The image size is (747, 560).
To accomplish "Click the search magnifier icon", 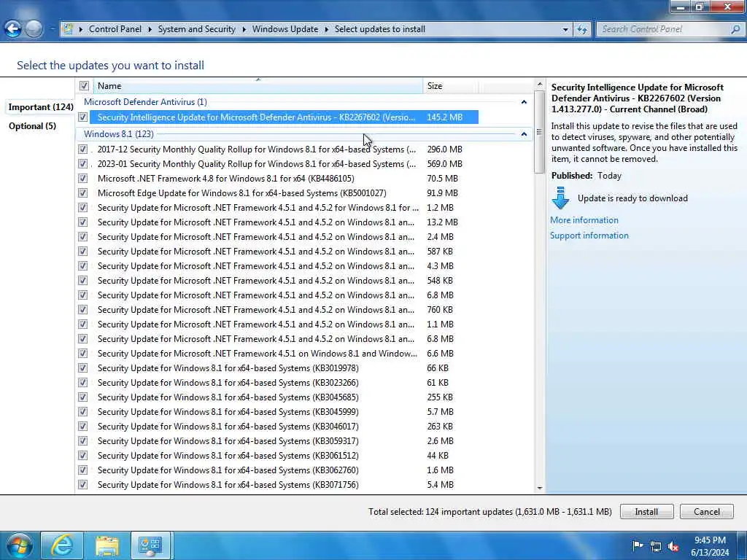I will (735, 29).
